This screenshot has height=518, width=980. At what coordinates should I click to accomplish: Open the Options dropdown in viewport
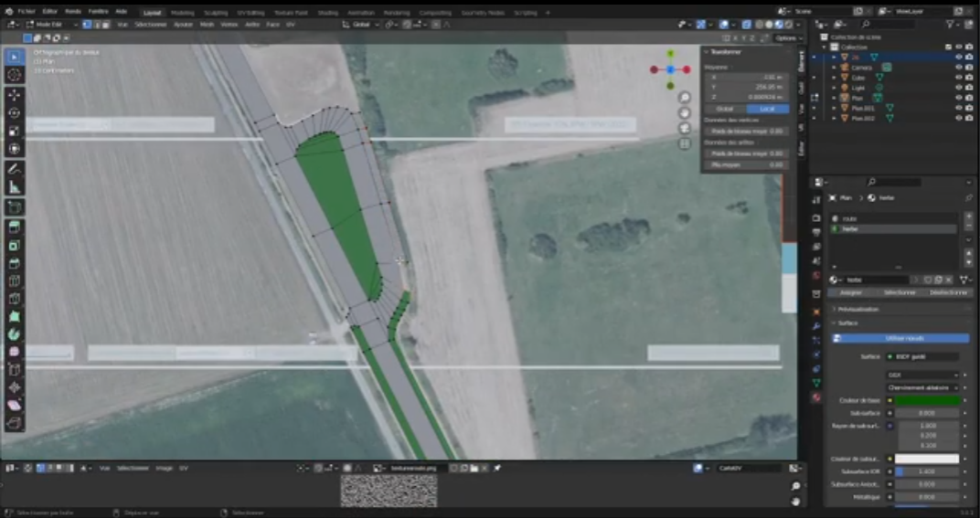pos(788,38)
